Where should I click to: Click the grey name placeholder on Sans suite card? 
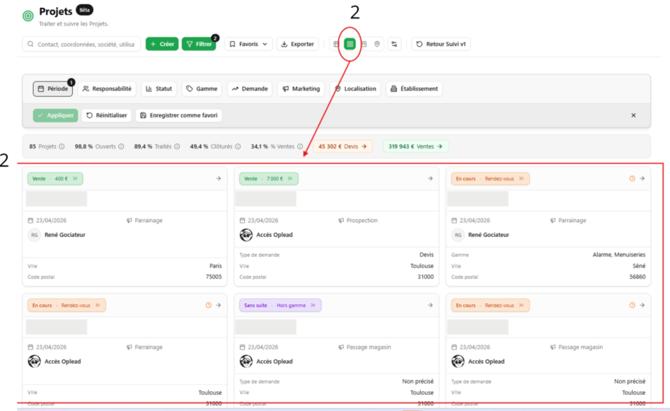265,327
